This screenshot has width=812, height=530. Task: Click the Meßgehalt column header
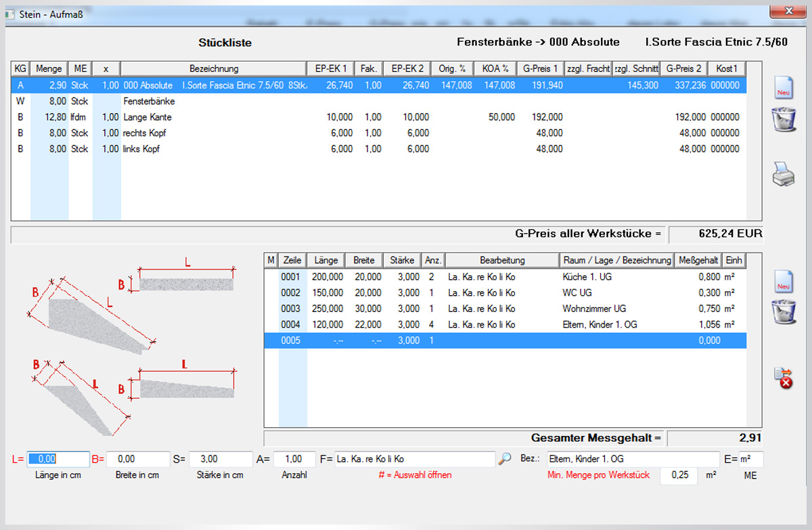pos(698,260)
